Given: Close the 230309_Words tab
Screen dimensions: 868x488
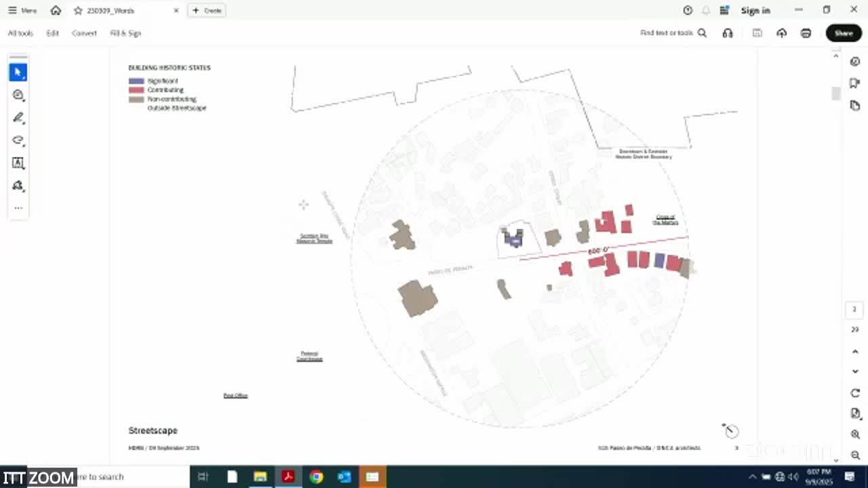Looking at the screenshot, I should click(x=176, y=10).
